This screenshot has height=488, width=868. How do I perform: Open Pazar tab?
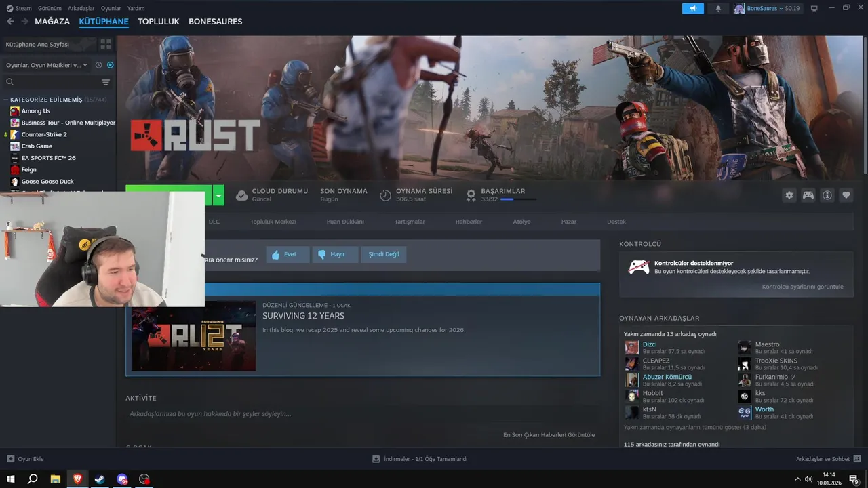[x=568, y=222]
